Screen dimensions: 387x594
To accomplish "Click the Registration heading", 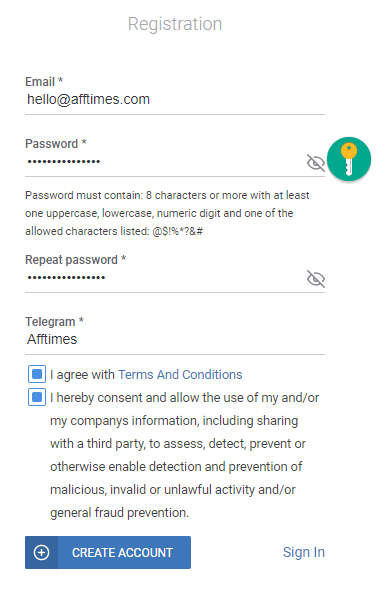I will tap(175, 24).
